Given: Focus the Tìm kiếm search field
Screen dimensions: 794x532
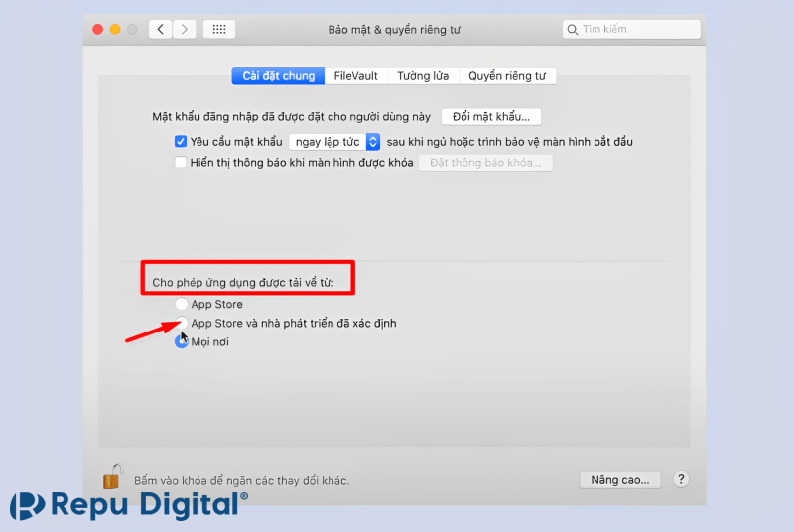Looking at the screenshot, I should click(x=631, y=30).
